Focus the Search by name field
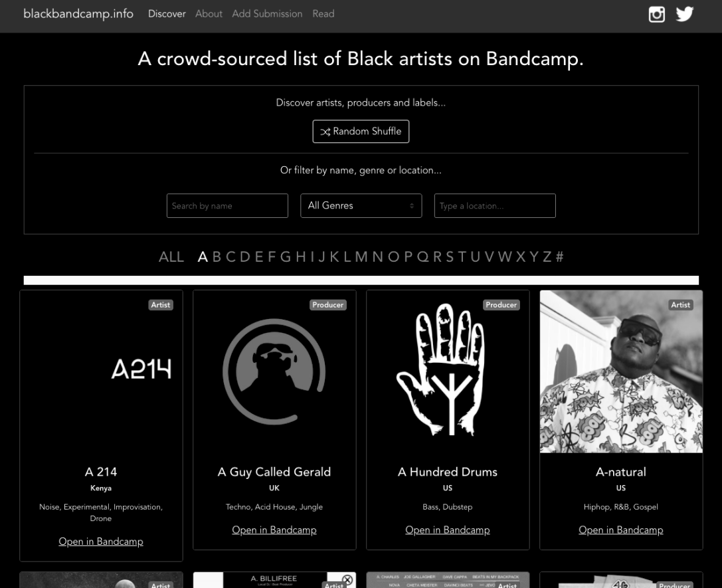 pyautogui.click(x=227, y=206)
